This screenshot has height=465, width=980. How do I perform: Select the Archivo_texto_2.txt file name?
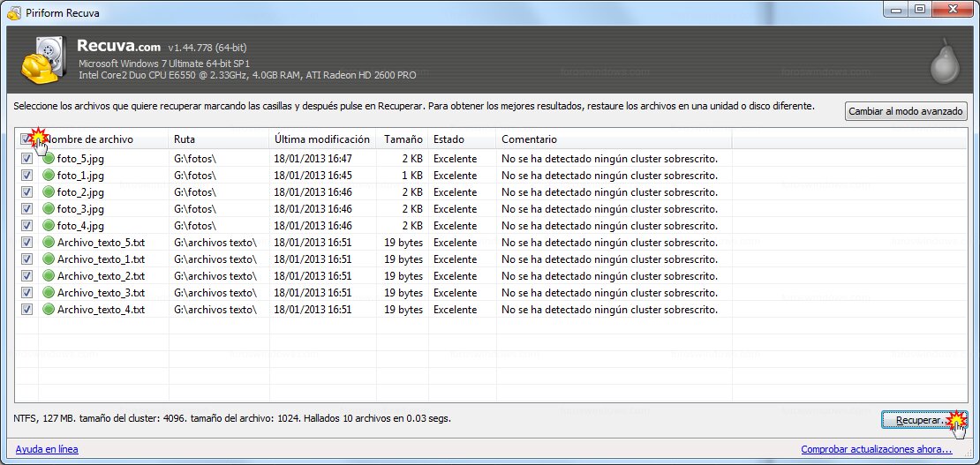click(x=102, y=275)
